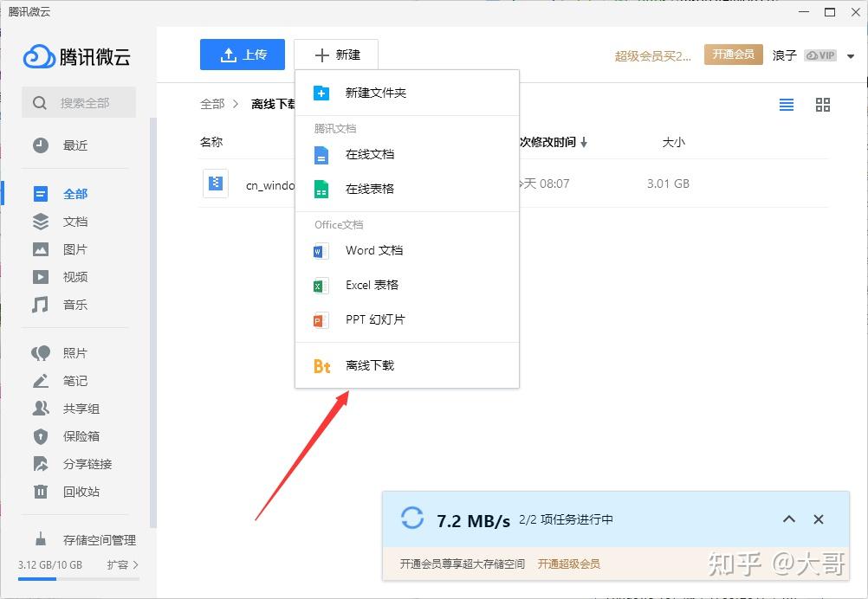Click the 存储空间管理 label
Image resolution: width=868 pixels, height=599 pixels.
click(100, 540)
